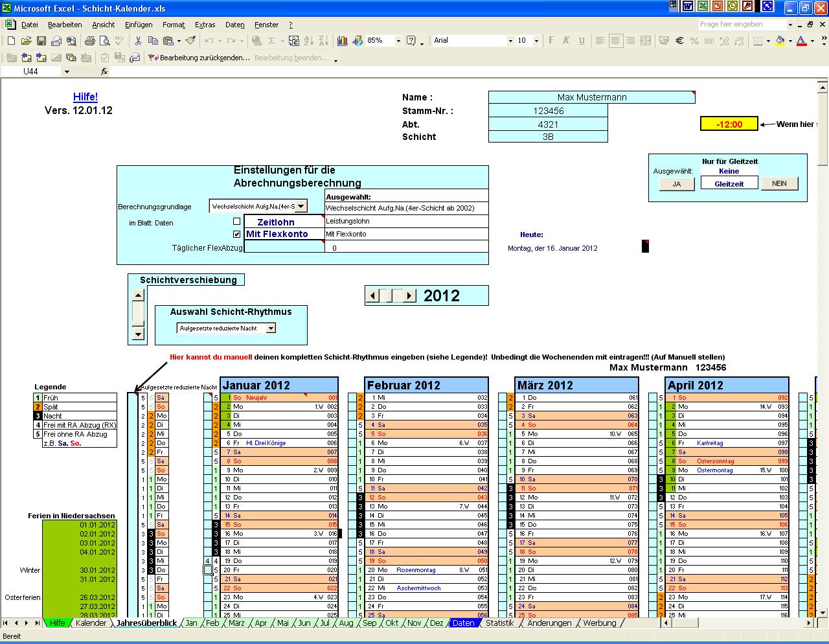Viewport: 829px width, 644px height.
Task: Open the Datei menu
Action: point(30,25)
